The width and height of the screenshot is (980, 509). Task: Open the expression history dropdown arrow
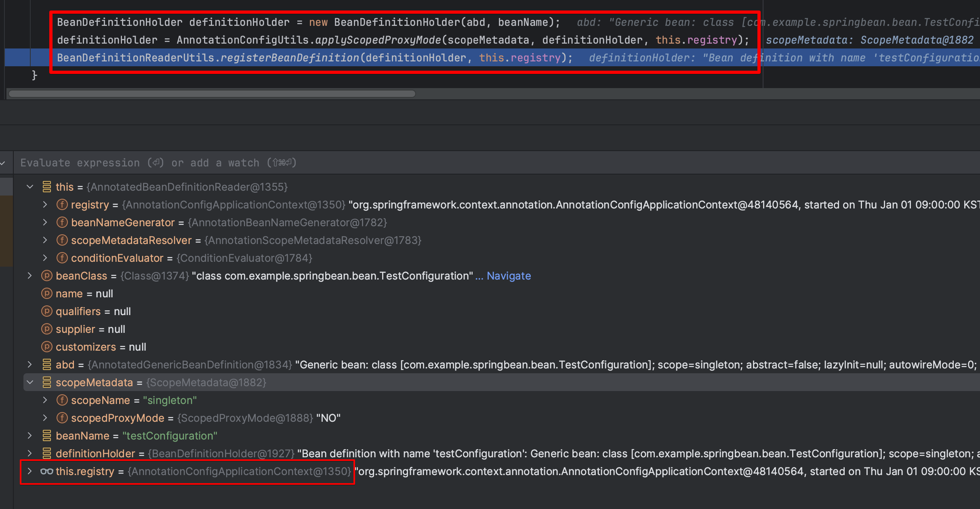click(3, 163)
